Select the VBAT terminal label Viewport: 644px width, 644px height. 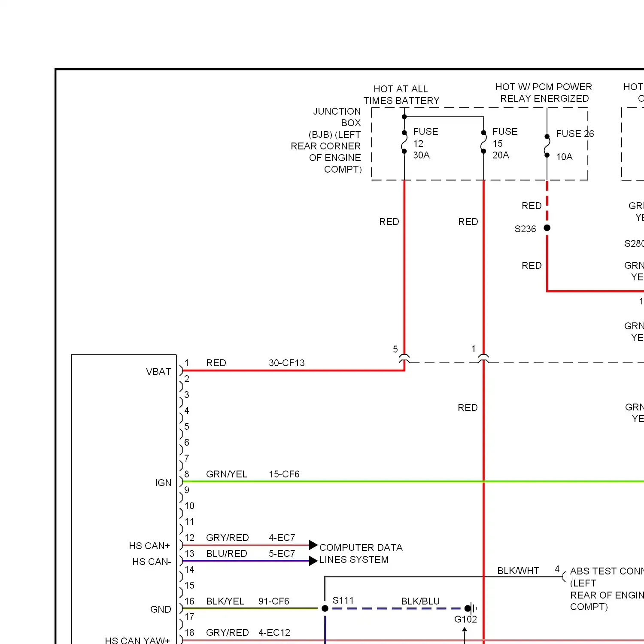click(x=158, y=372)
